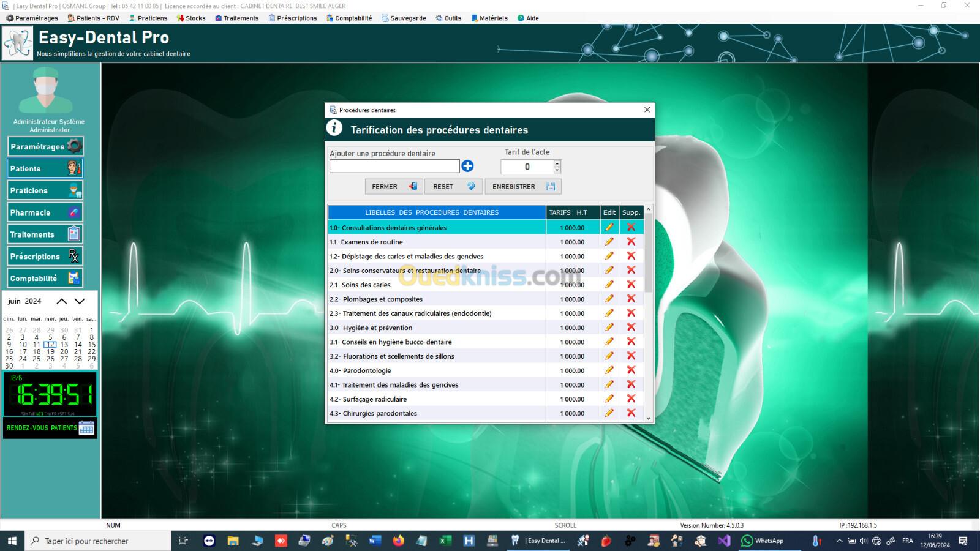Decrease Tarif de l'acte with down arrow
The width and height of the screenshot is (980, 551).
pyautogui.click(x=557, y=170)
